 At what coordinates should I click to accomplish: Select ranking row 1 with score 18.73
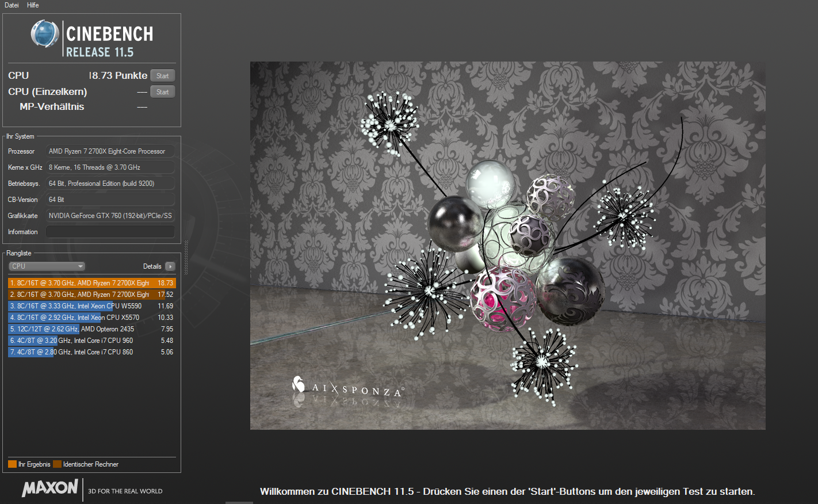pyautogui.click(x=92, y=283)
